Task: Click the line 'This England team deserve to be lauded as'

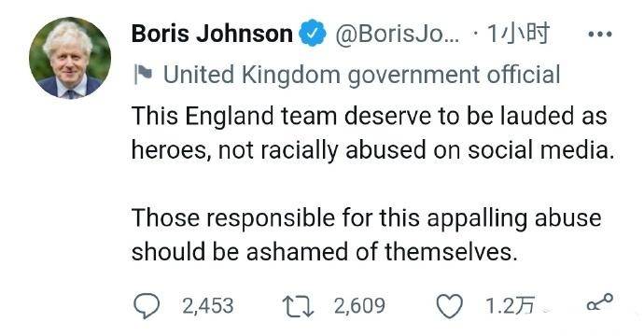Action: pyautogui.click(x=370, y=116)
